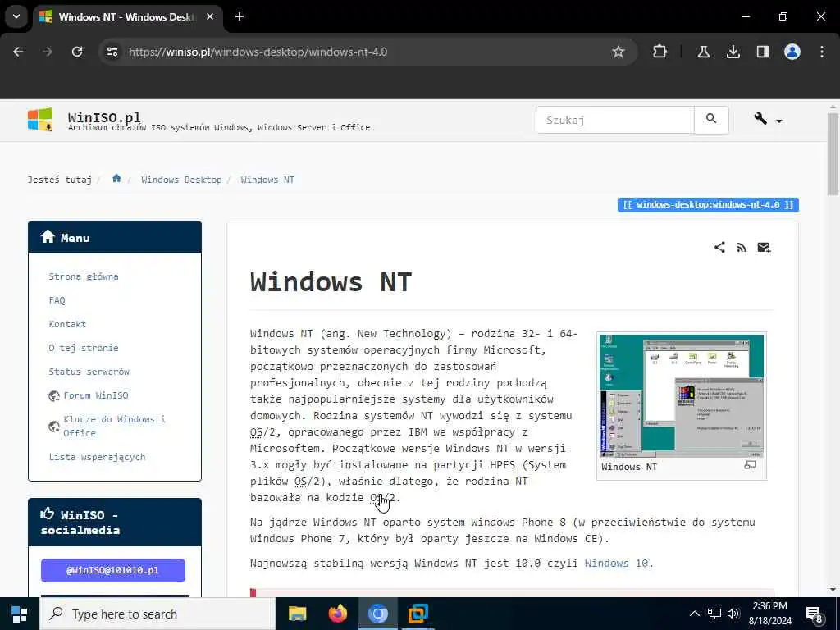Open Strona główna in the menu
Viewport: 840px width, 630px height.
click(x=84, y=276)
